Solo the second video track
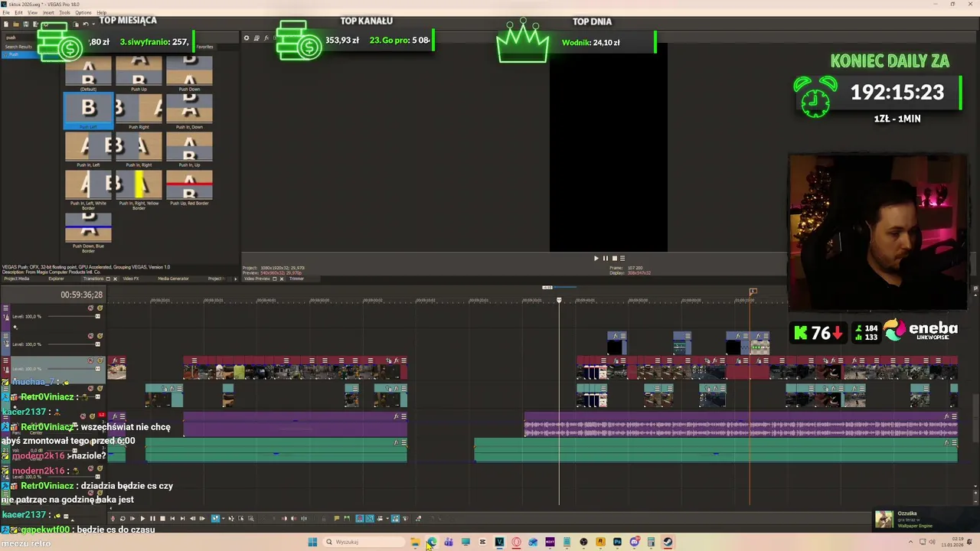 point(100,335)
